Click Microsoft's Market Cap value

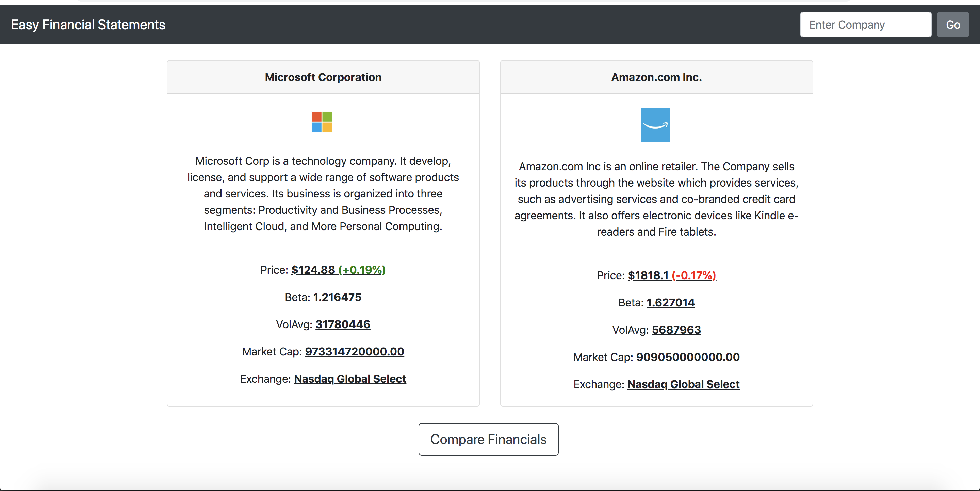click(354, 352)
